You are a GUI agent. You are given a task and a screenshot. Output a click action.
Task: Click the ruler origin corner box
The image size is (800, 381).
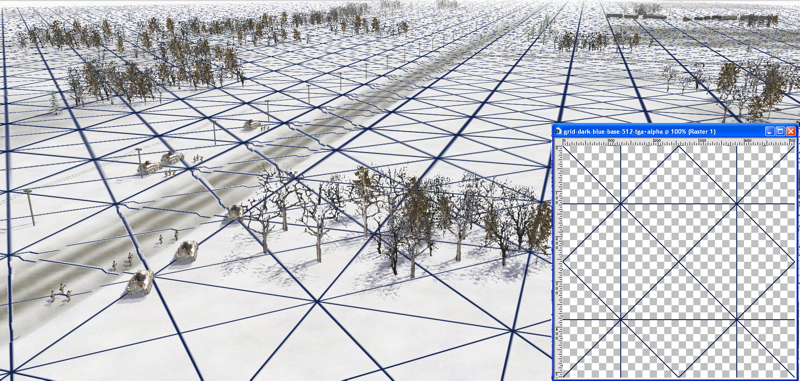click(x=558, y=142)
